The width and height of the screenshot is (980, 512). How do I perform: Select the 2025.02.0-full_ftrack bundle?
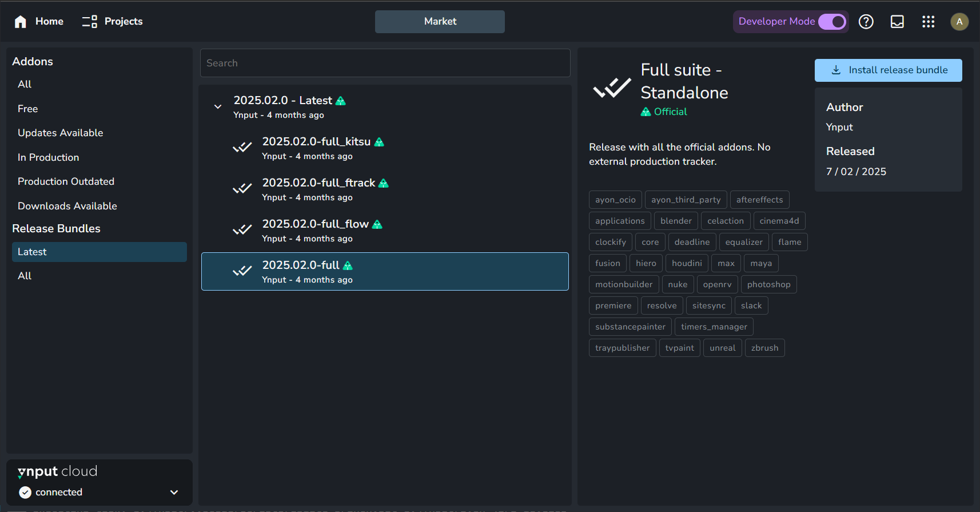pyautogui.click(x=385, y=189)
